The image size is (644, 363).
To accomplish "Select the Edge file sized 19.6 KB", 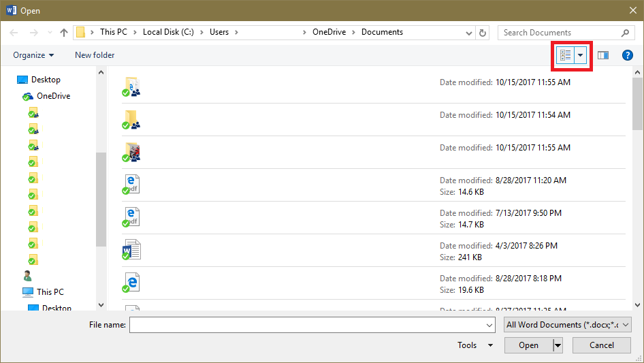I will click(373, 283).
